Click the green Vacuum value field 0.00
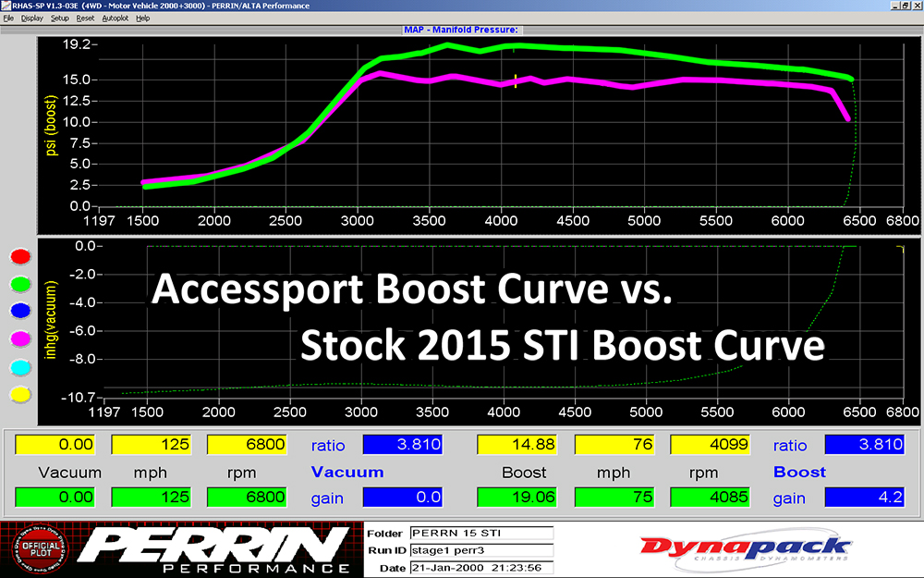Image resolution: width=924 pixels, height=578 pixels. (55, 497)
